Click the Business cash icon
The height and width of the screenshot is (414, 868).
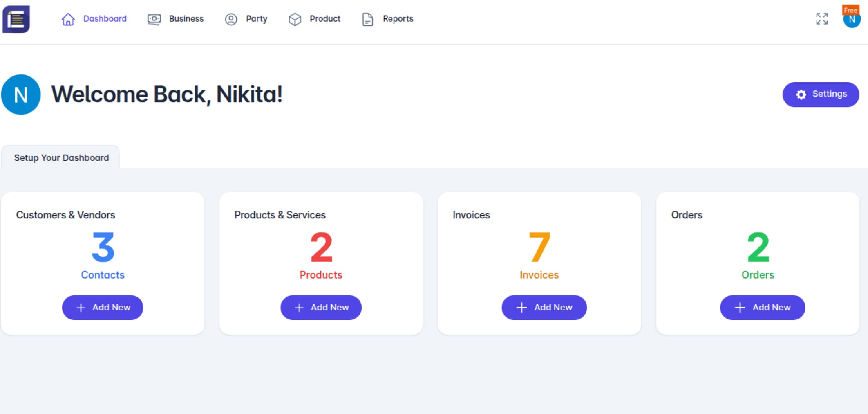(x=154, y=19)
